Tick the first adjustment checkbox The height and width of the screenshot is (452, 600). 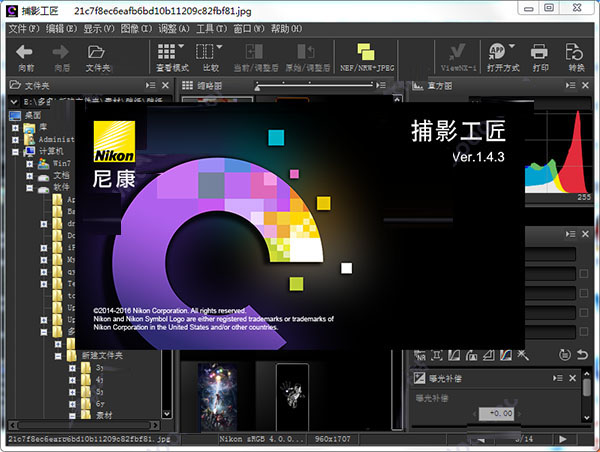pos(584,273)
